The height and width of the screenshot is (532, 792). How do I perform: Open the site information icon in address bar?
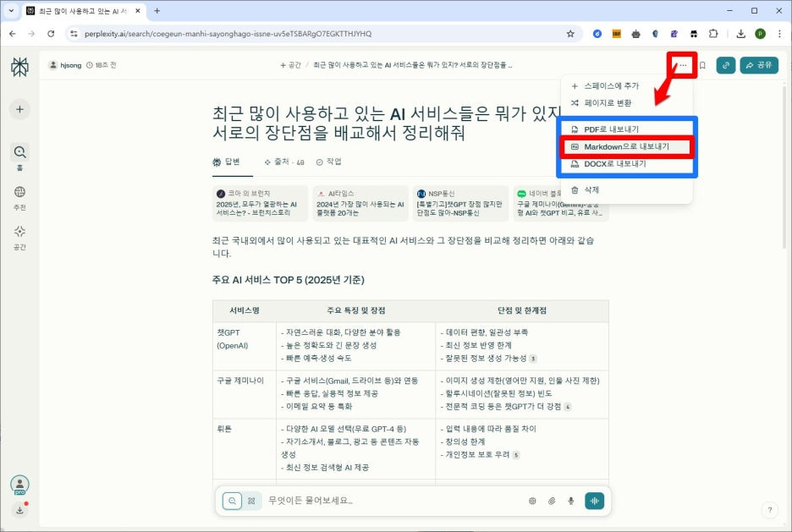pos(74,34)
